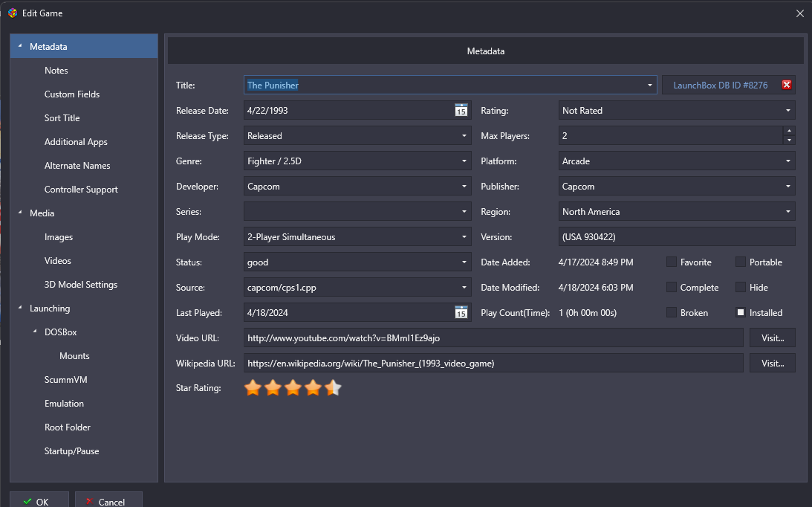This screenshot has width=812, height=507.
Task: Open the Rating dropdown
Action: 787,111
